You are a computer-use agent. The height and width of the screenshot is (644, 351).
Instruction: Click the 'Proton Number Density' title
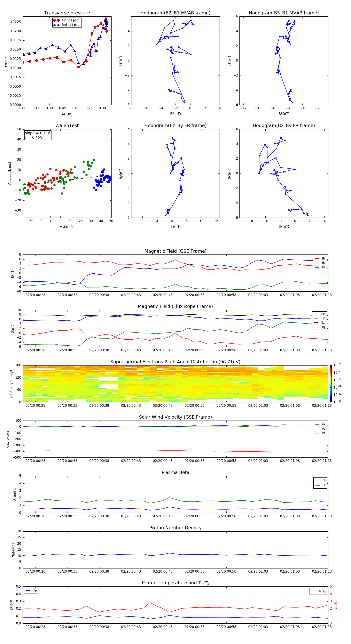pyautogui.click(x=175, y=528)
